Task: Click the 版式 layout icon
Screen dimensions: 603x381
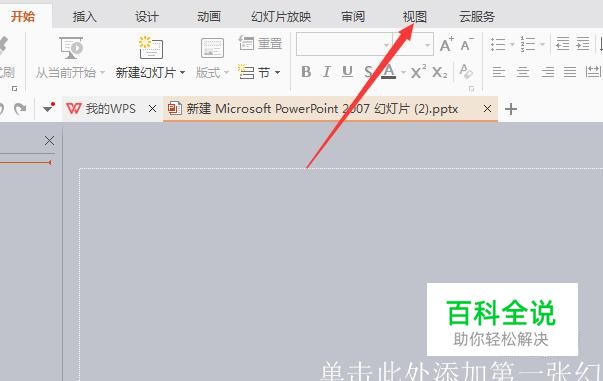Action: coord(212,48)
